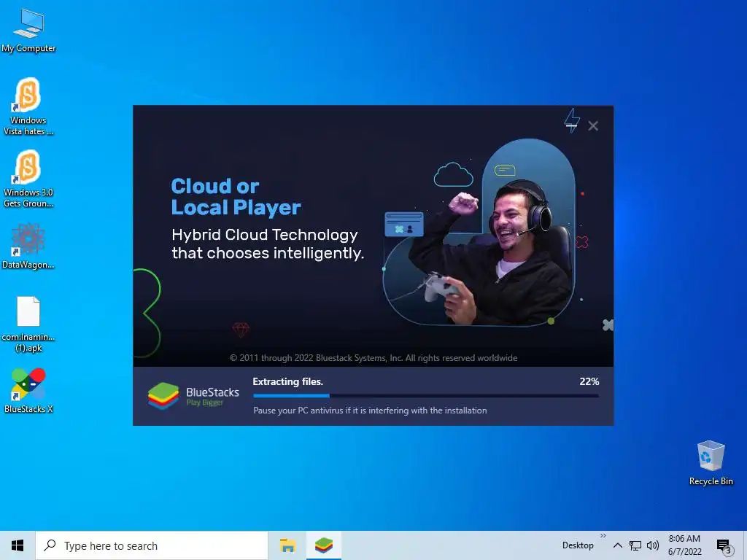The image size is (747, 560).
Task: Close the BlueStacks installer window
Action: pos(593,125)
